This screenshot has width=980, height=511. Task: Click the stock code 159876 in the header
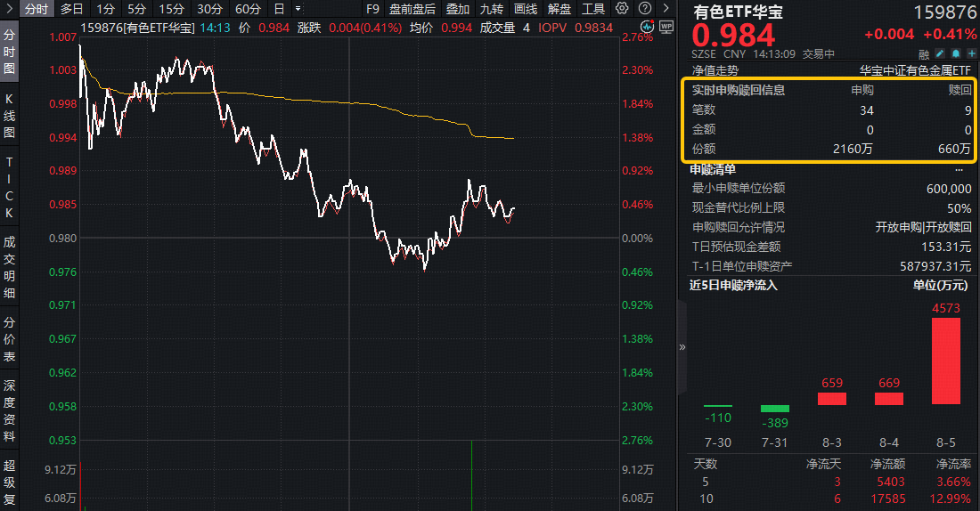tap(944, 12)
